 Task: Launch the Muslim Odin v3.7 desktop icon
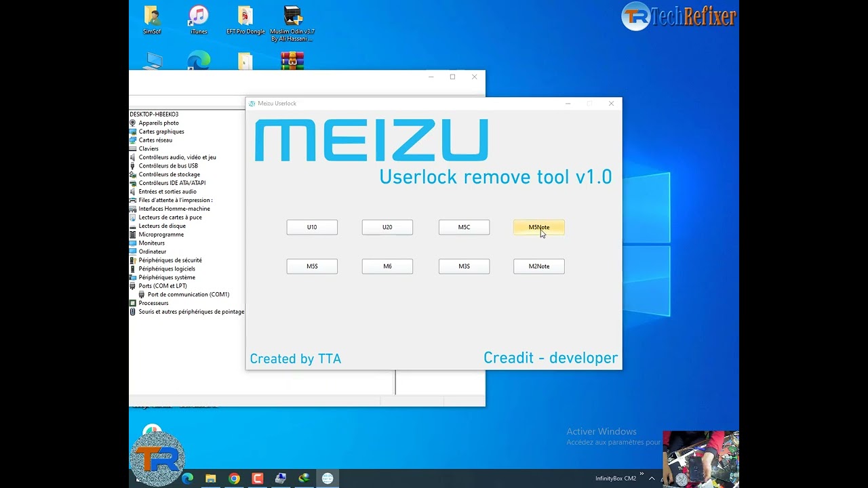[x=292, y=24]
